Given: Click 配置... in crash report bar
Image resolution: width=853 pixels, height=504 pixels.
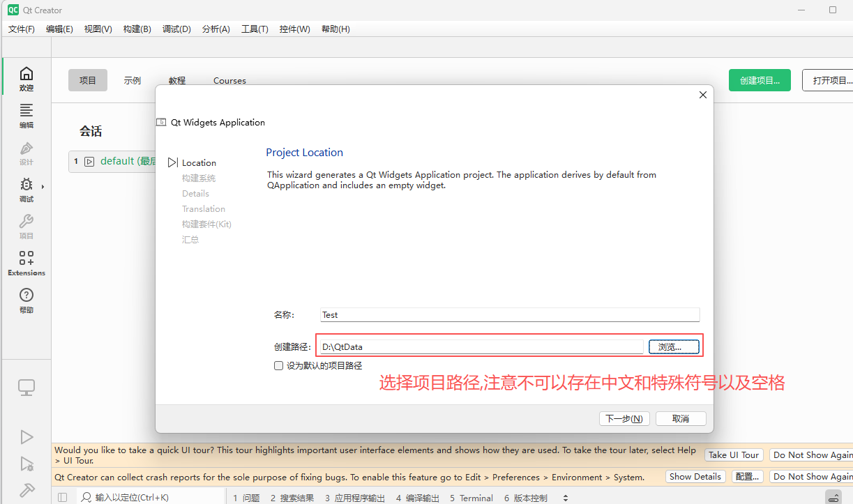Looking at the screenshot, I should (x=747, y=476).
